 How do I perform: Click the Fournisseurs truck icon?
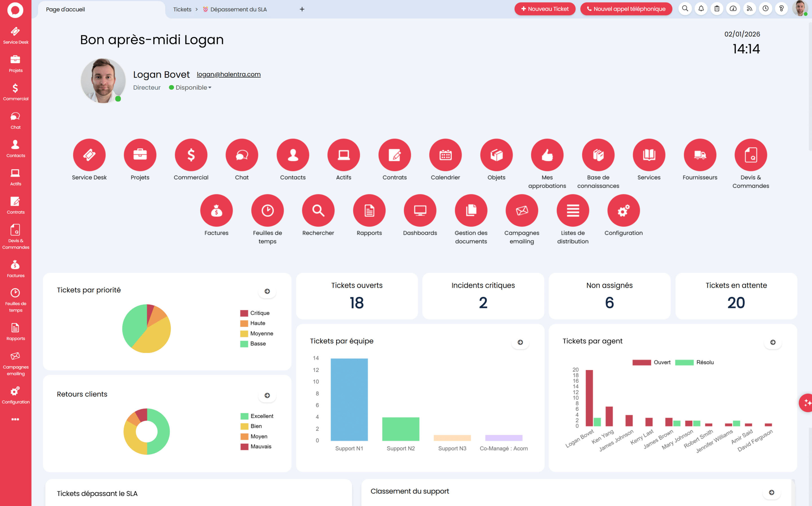700,155
